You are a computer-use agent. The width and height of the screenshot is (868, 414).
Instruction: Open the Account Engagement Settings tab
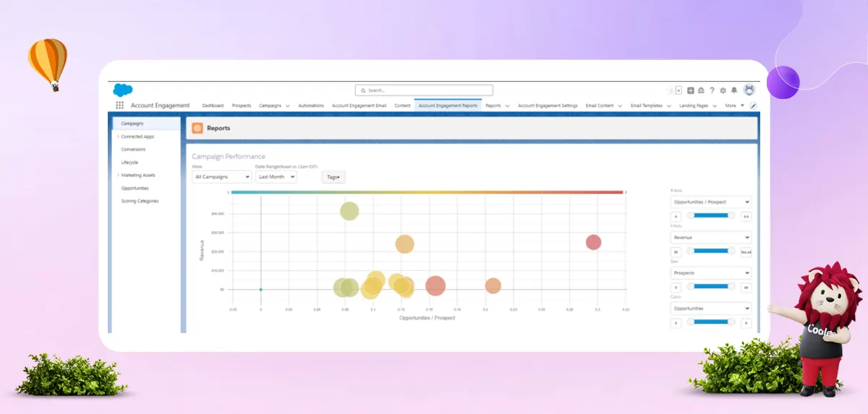[x=548, y=105]
